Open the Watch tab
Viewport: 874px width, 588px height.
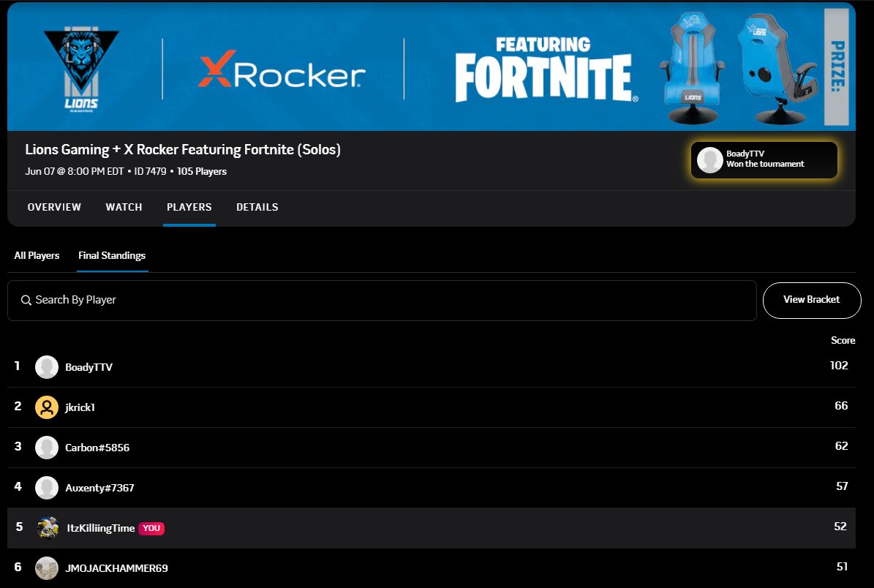tap(124, 207)
